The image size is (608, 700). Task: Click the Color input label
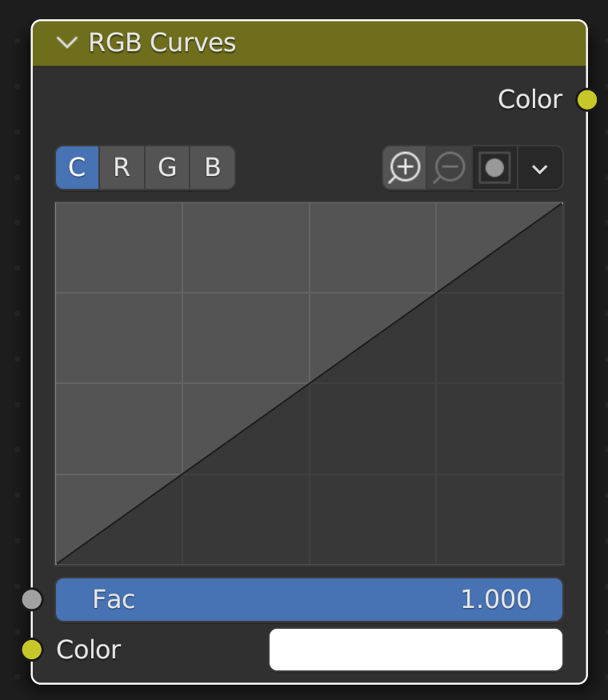[88, 650]
